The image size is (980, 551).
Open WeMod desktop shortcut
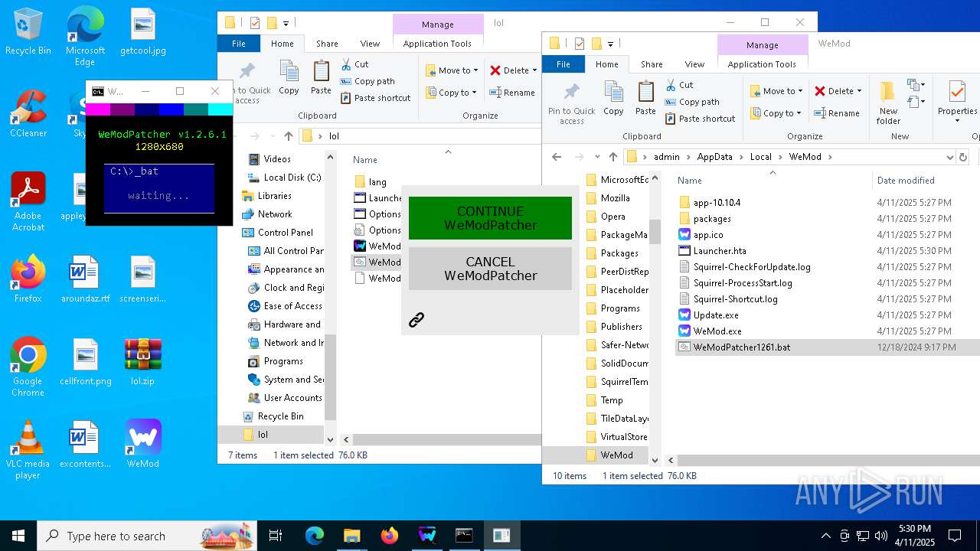143,444
